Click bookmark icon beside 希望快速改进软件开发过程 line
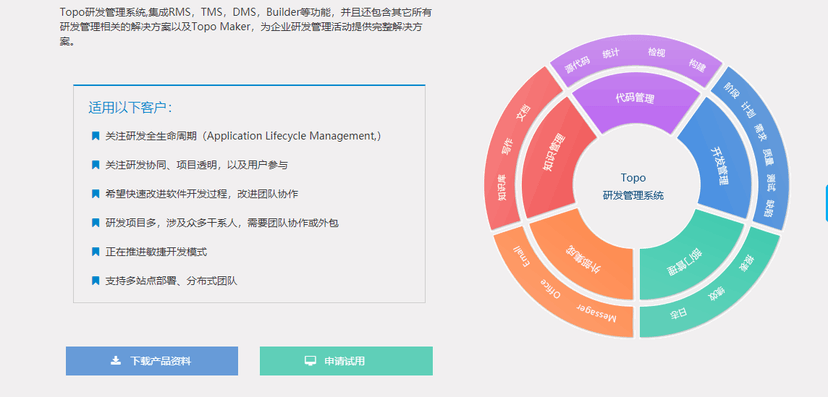The height and width of the screenshot is (397, 828). (x=96, y=194)
